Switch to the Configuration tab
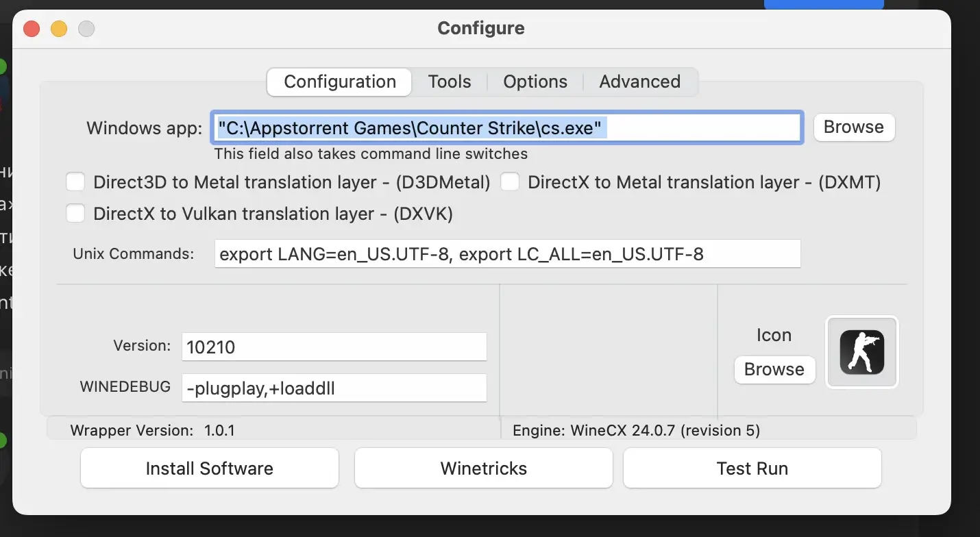The image size is (980, 537). (x=340, y=82)
